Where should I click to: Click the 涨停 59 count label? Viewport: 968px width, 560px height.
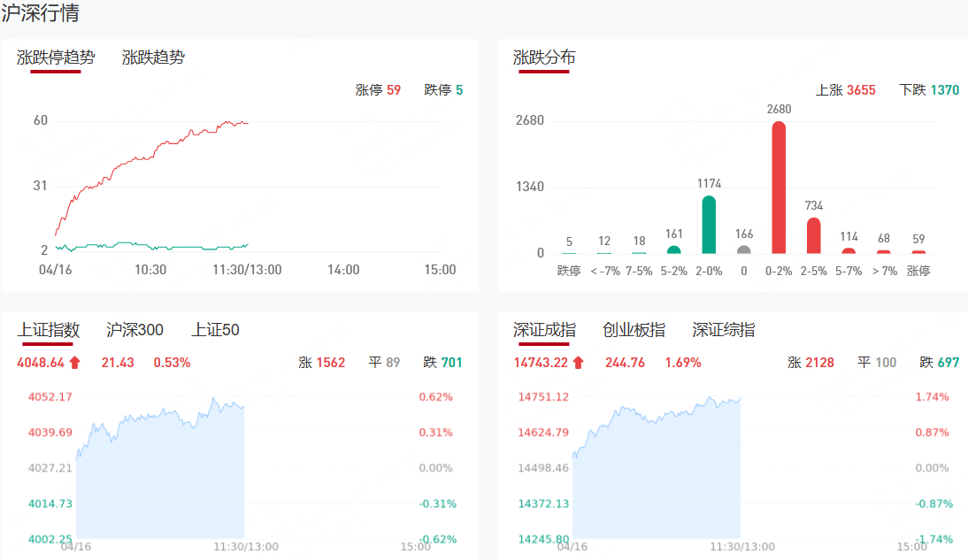(378, 90)
